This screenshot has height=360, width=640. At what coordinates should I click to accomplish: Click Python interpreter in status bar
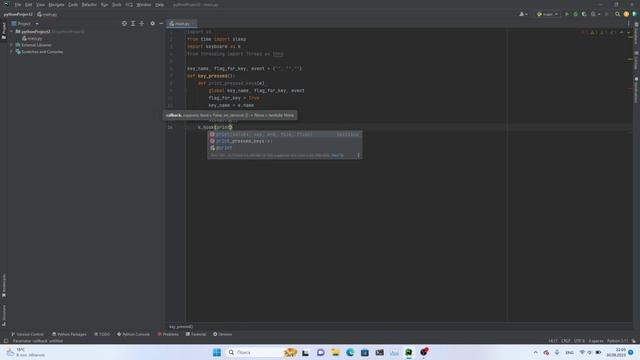(x=617, y=341)
